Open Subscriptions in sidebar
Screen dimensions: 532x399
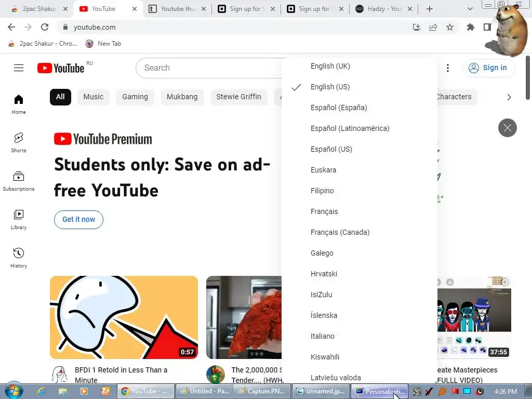pyautogui.click(x=19, y=181)
